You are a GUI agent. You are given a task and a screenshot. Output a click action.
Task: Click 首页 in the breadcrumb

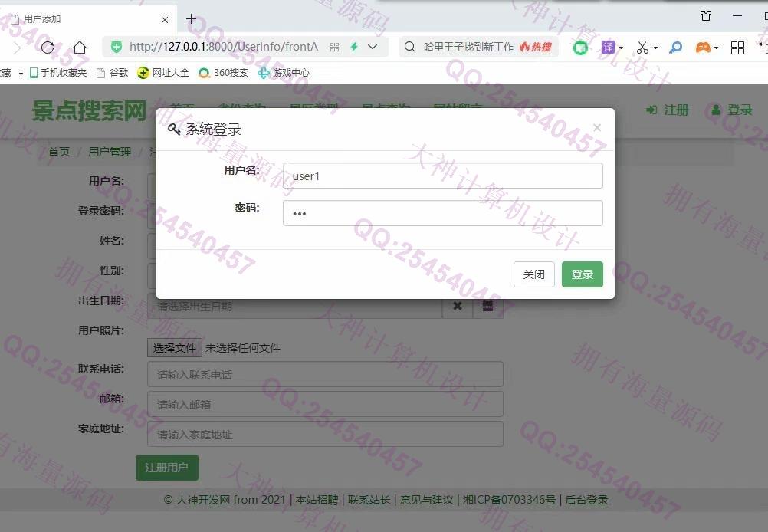click(x=59, y=152)
